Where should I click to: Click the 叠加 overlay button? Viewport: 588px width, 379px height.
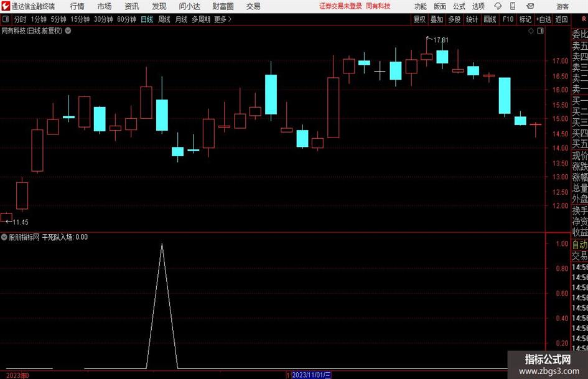[437, 19]
